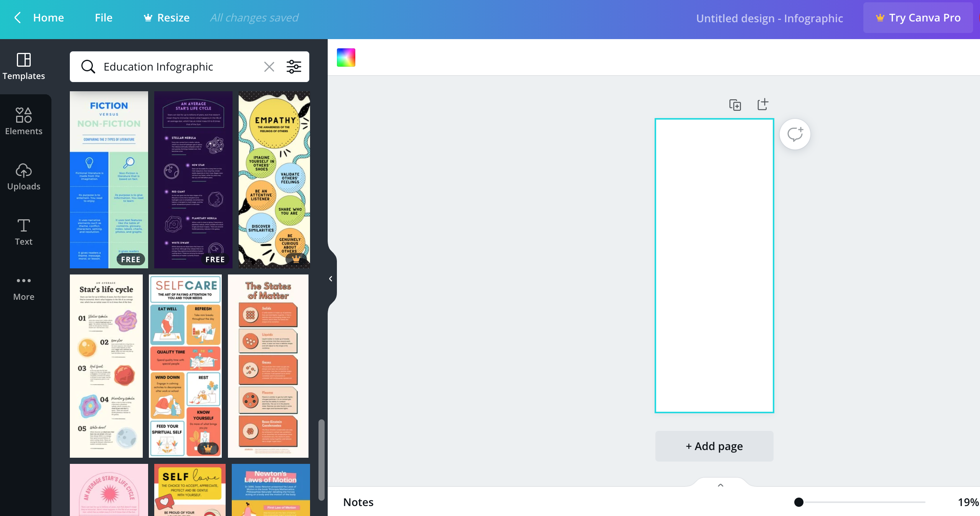Select the Text tool in sidebar
This screenshot has height=516, width=980.
23,232
